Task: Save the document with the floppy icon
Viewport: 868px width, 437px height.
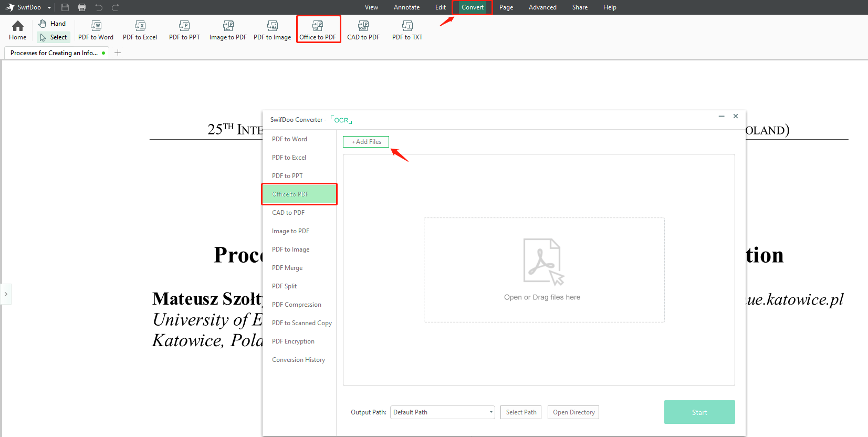Action: pos(65,7)
